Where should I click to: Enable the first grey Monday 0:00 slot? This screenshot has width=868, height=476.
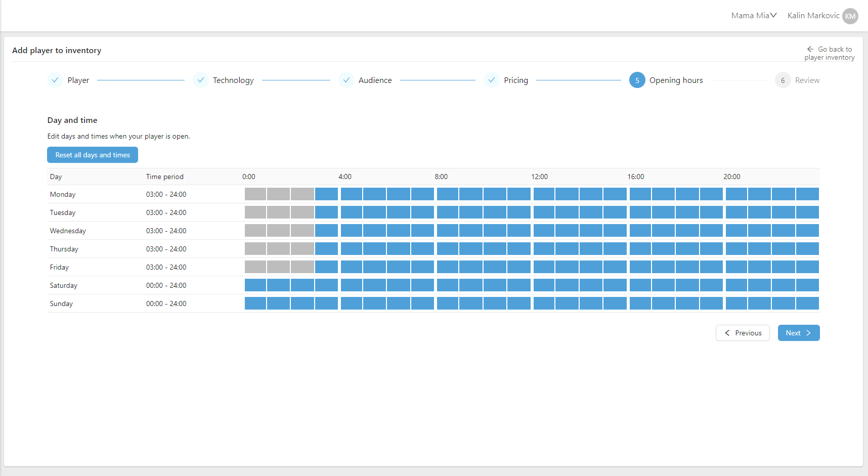(255, 194)
